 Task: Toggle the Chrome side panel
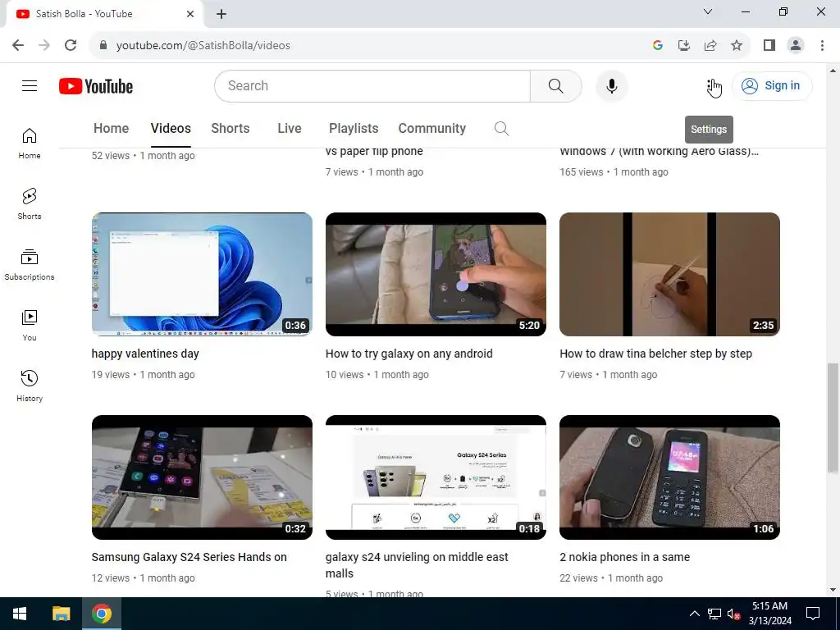(x=769, y=45)
